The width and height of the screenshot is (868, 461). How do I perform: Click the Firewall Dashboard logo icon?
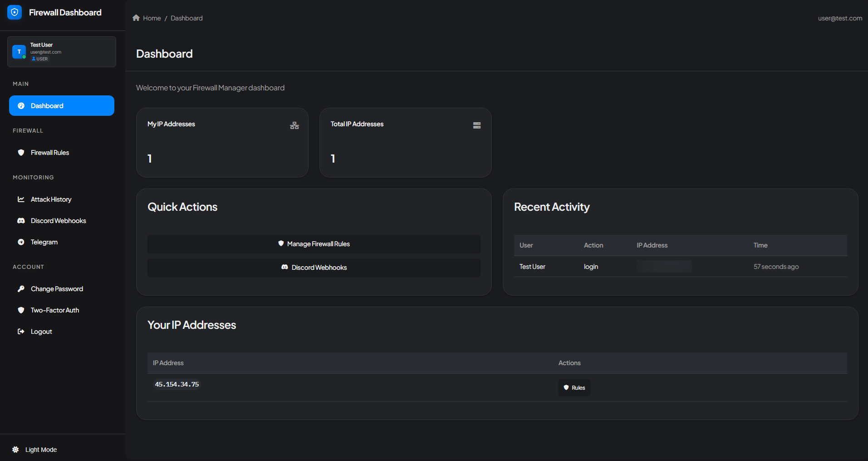15,12
